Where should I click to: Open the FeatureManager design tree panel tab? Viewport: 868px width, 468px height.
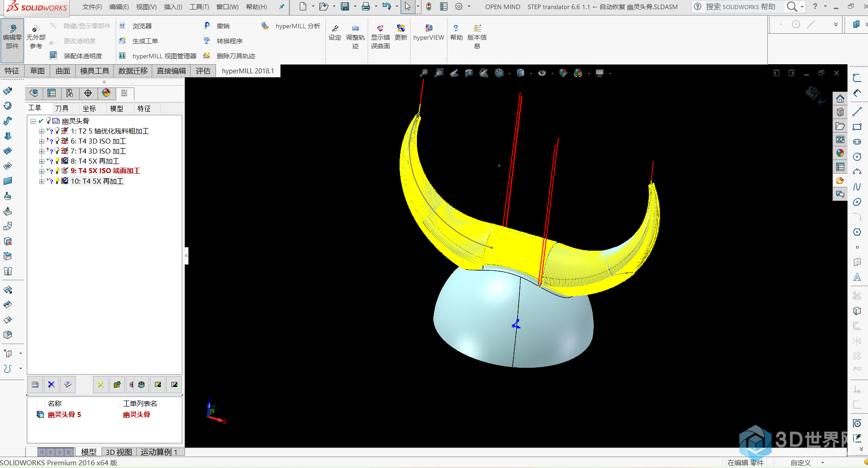34,93
